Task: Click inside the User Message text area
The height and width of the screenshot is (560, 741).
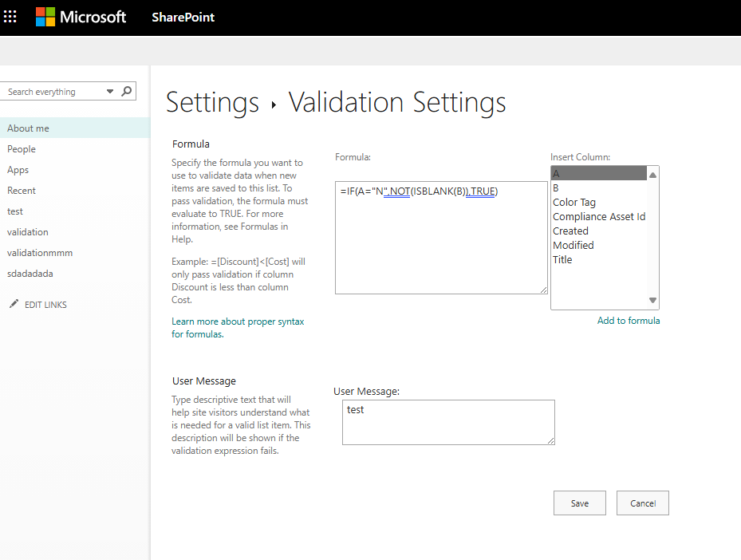Action: [448, 423]
